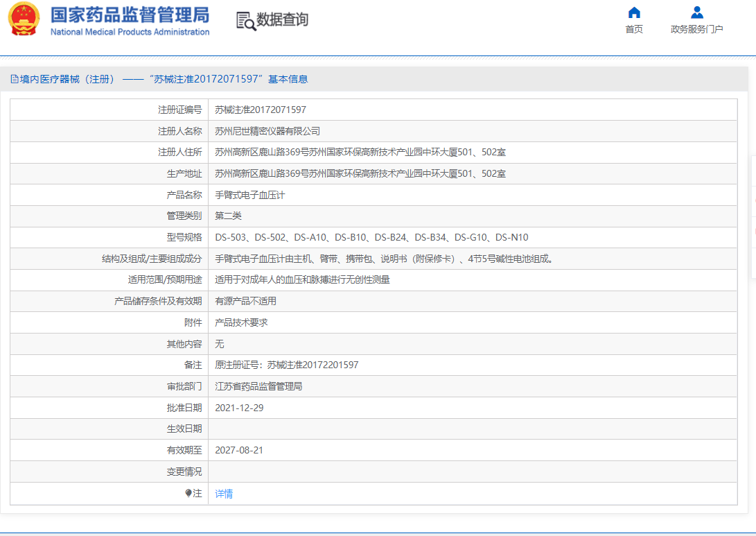Screen dimensions: 756x536
Task: Select registrant name 苏州尼世精密仪器有限公司
Action: tap(267, 131)
